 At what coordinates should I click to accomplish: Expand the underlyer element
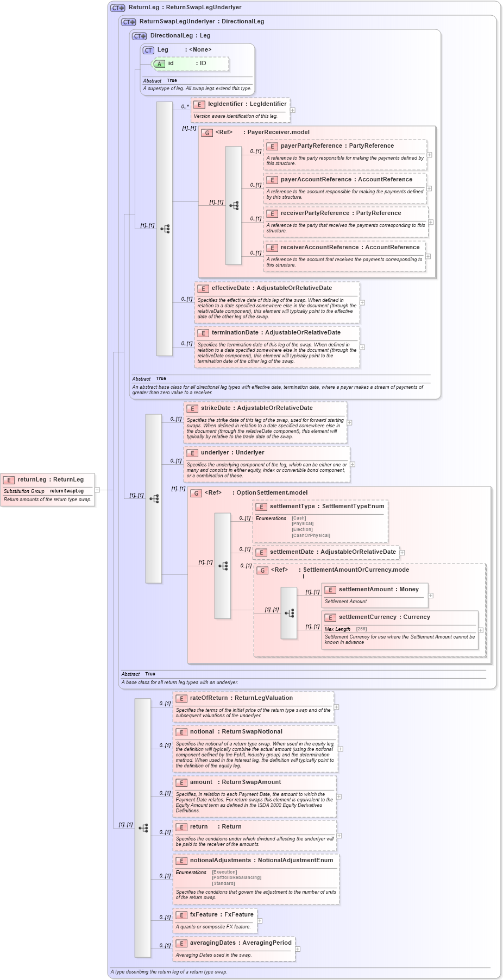tap(353, 464)
